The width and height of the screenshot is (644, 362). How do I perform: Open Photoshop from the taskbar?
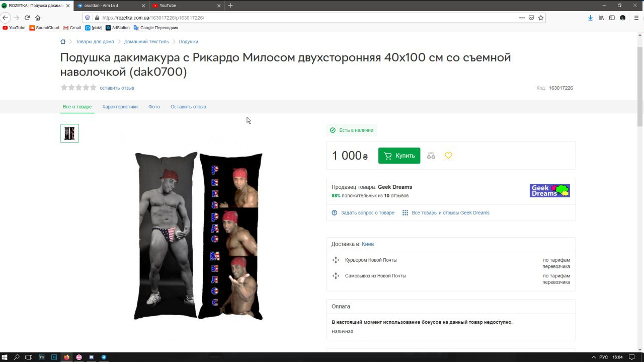click(54, 357)
